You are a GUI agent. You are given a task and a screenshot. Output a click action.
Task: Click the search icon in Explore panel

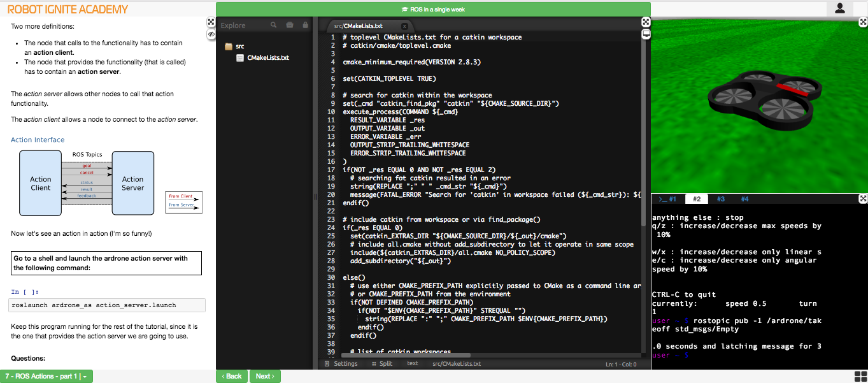click(x=274, y=25)
